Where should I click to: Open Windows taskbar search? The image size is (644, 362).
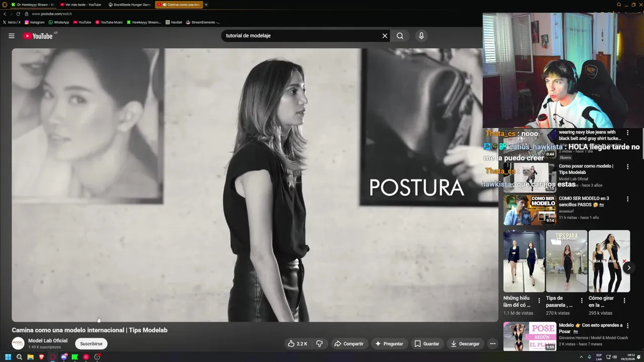pos(19,357)
